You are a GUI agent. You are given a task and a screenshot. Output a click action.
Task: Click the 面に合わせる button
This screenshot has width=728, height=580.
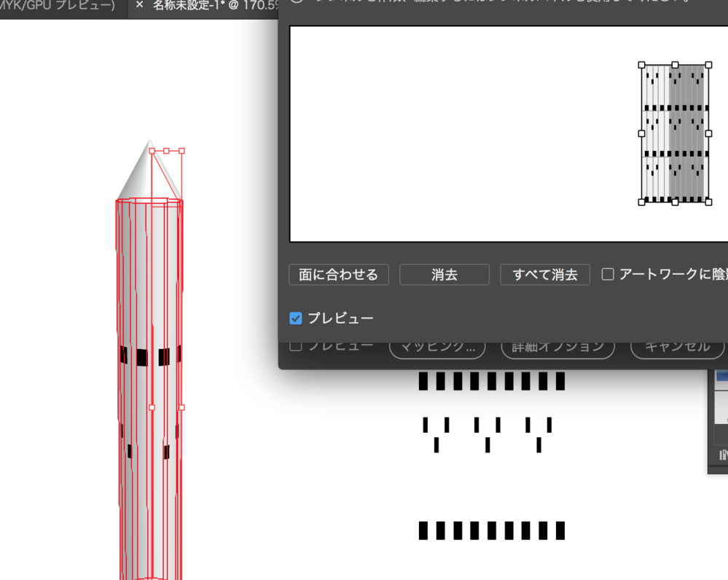[x=339, y=275]
